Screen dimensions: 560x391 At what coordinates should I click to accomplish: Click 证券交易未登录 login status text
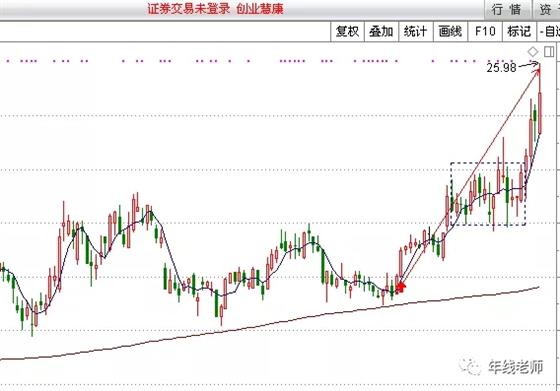coord(189,9)
